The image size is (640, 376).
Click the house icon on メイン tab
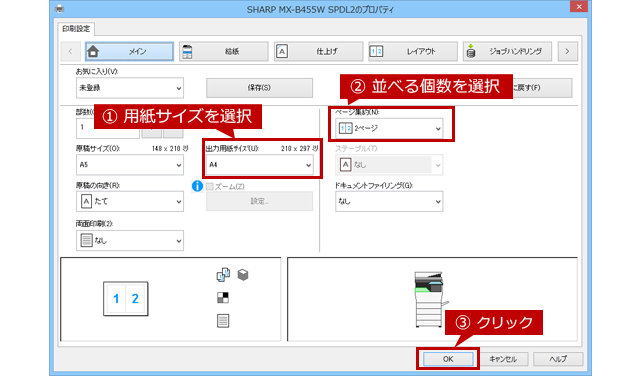click(x=93, y=51)
